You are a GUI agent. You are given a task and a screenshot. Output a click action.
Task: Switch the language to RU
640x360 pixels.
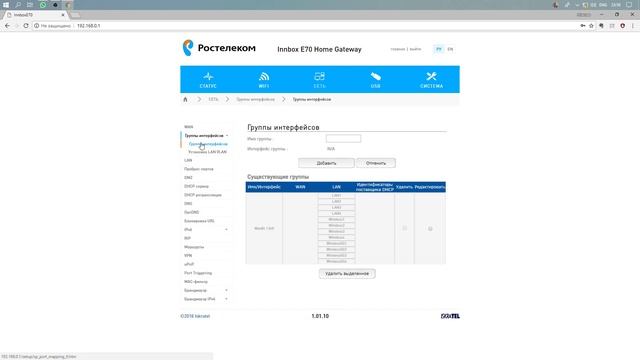click(439, 49)
